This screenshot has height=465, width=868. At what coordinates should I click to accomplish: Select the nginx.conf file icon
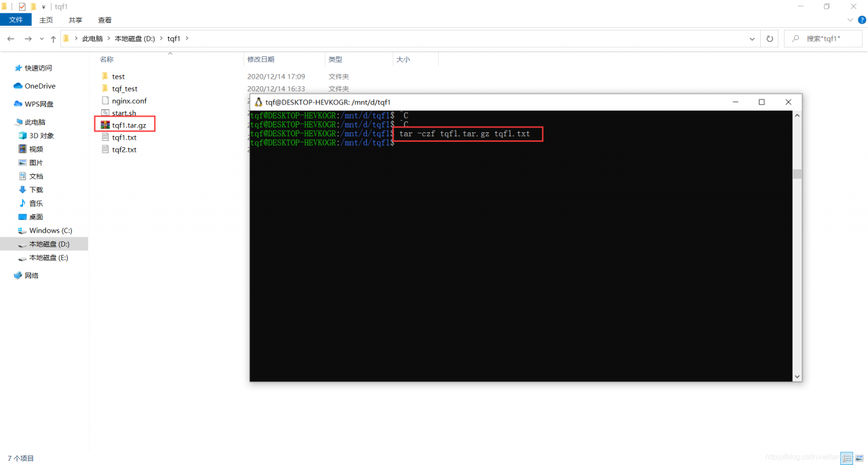[105, 100]
